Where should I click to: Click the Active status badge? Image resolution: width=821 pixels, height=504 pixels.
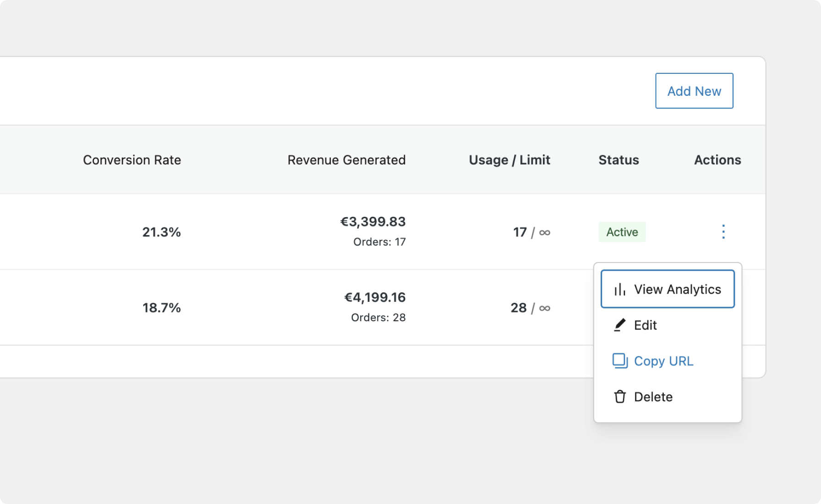[622, 232]
